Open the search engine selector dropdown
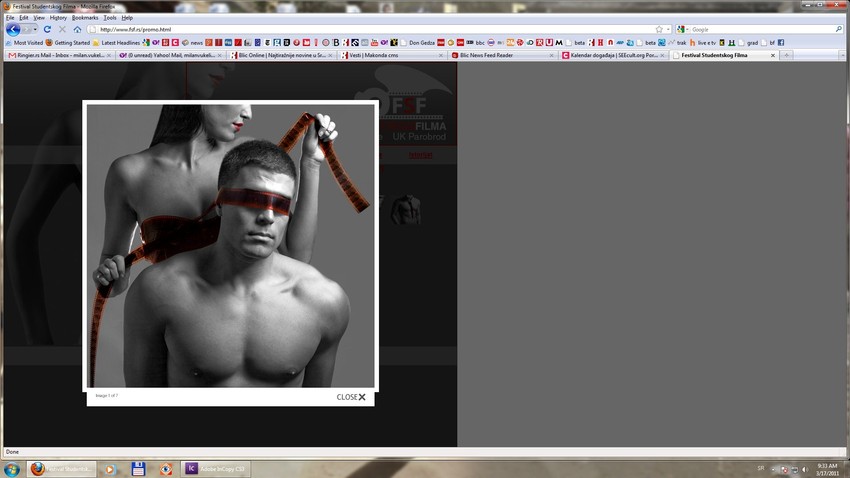The width and height of the screenshot is (850, 478). coord(682,30)
